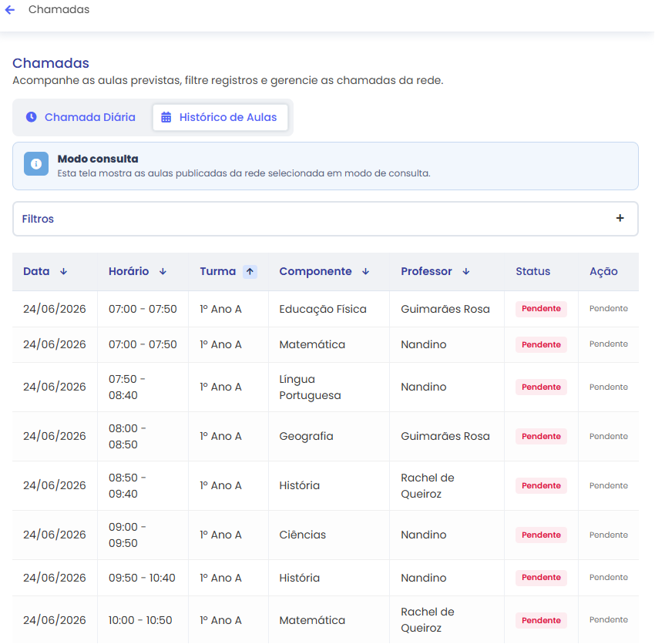Click the date in the Geografia row
Viewport: 655px width, 644px height.
pos(54,437)
